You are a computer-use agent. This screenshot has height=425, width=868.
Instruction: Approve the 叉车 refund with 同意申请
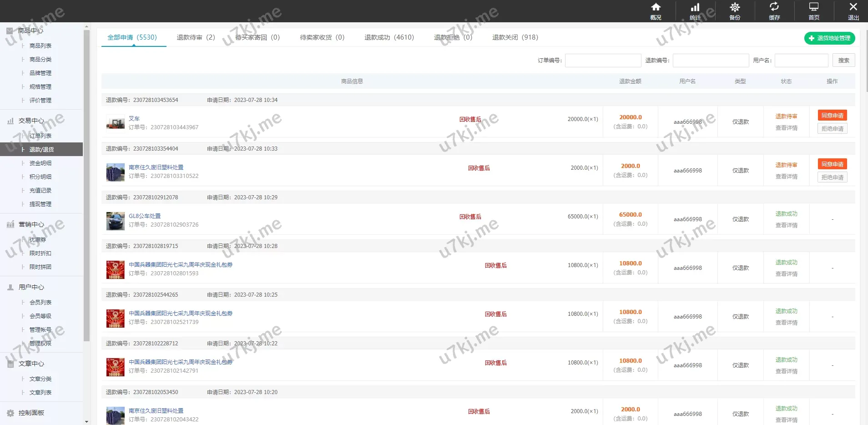pyautogui.click(x=832, y=116)
